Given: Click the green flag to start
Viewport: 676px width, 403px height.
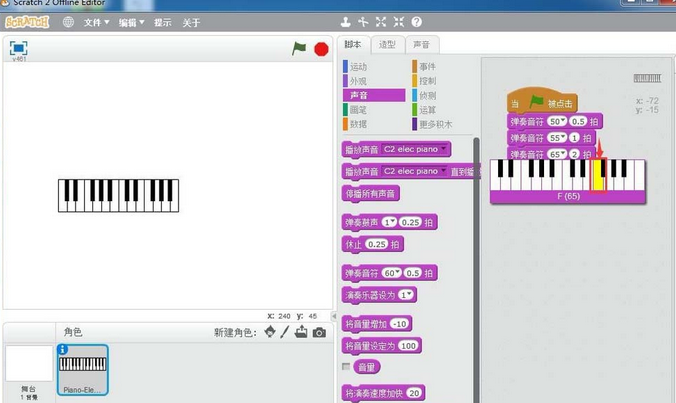Looking at the screenshot, I should point(299,48).
